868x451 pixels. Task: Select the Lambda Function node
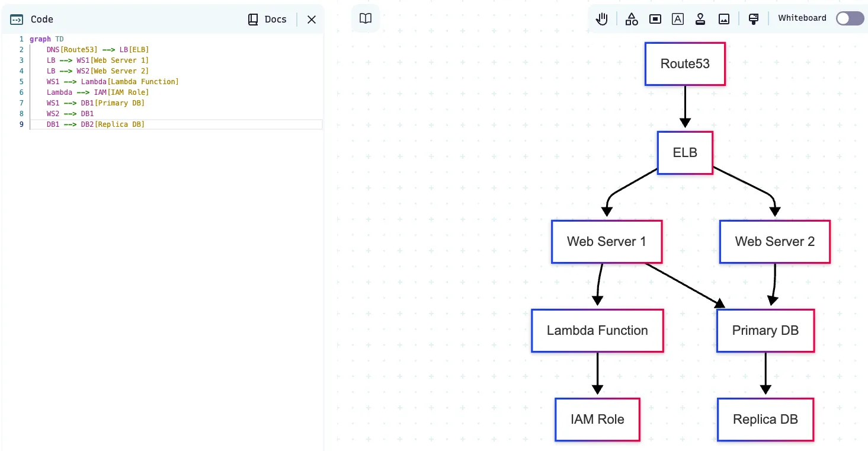tap(597, 331)
